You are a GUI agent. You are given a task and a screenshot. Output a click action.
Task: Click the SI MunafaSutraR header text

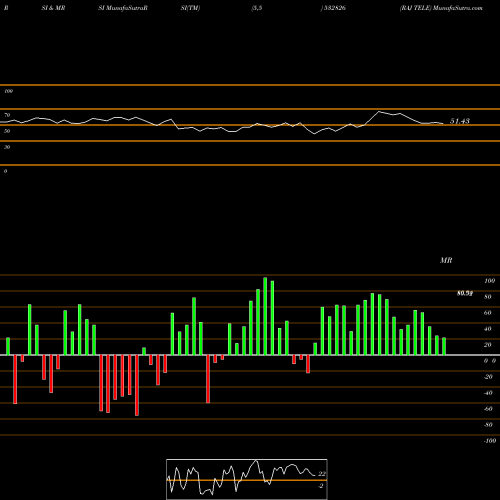coord(123,8)
